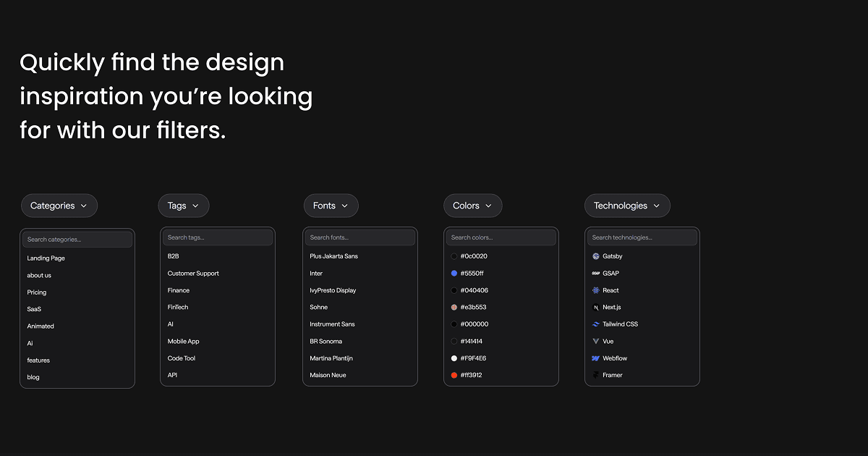Select the FinTech tag option
868x456 pixels.
[x=178, y=308]
